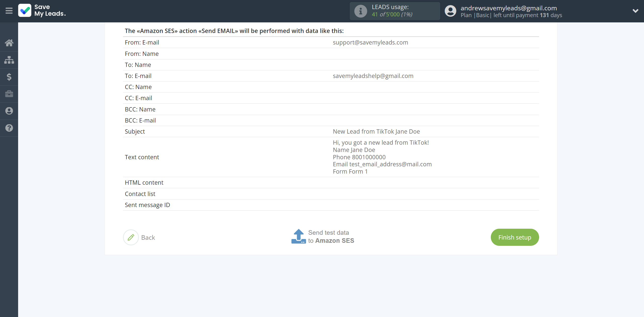Image resolution: width=644 pixels, height=317 pixels.
Task: Click the Finish setup button
Action: click(x=515, y=237)
